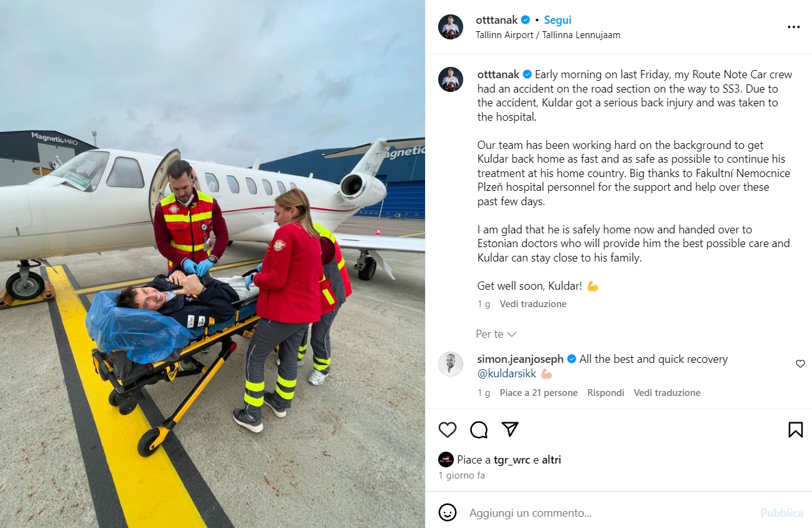Save post with bookmark icon

pos(795,430)
